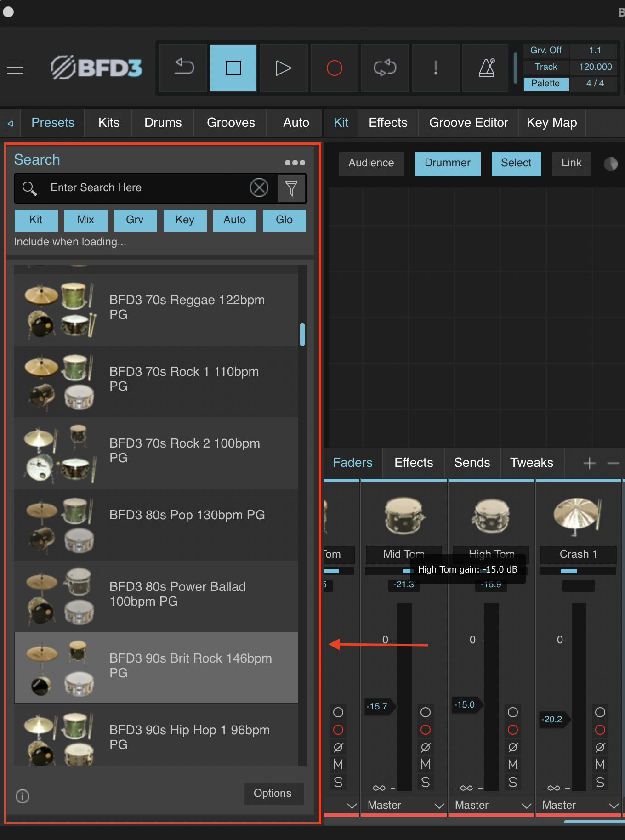Toggle Key include-when-loading filter
This screenshot has width=625, height=840.
coord(185,220)
